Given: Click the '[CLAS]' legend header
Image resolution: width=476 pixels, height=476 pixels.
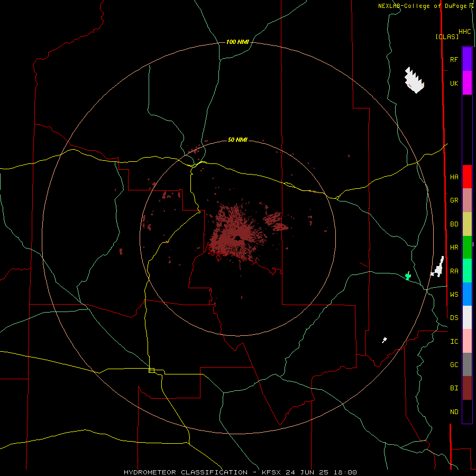Looking at the screenshot, I should [x=447, y=36].
